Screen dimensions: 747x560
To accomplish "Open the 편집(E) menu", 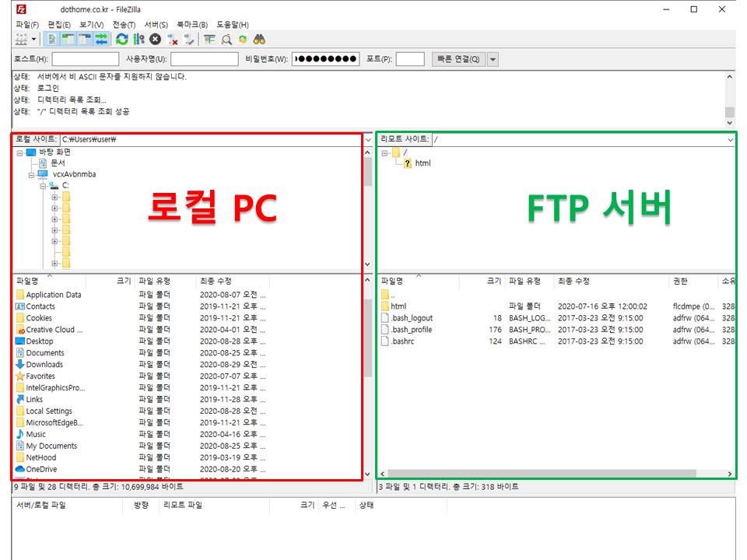I will pos(59,25).
